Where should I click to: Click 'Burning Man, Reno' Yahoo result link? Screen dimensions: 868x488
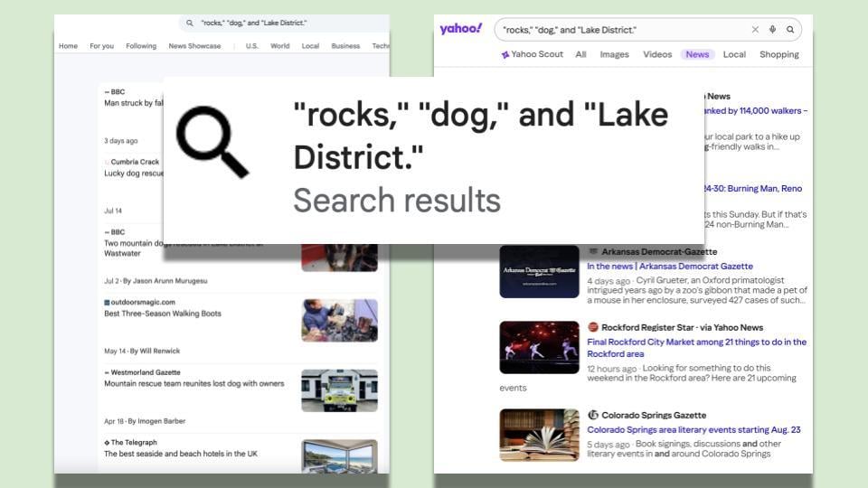(753, 189)
